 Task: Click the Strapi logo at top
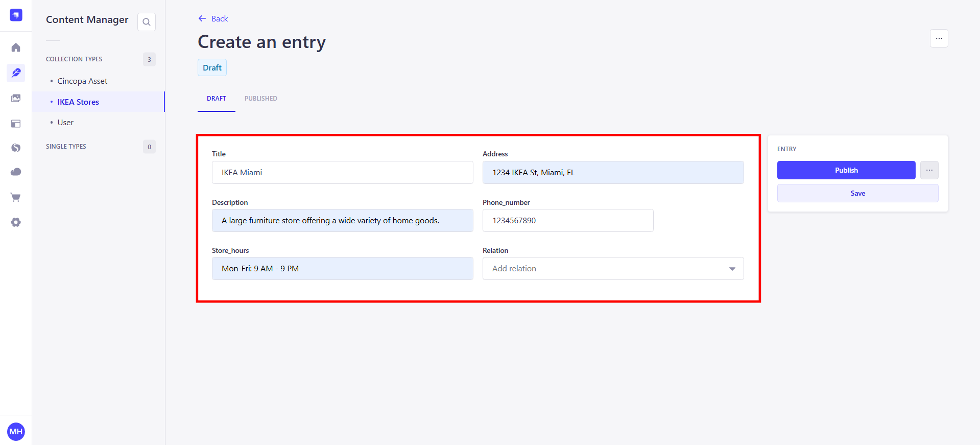(x=16, y=15)
